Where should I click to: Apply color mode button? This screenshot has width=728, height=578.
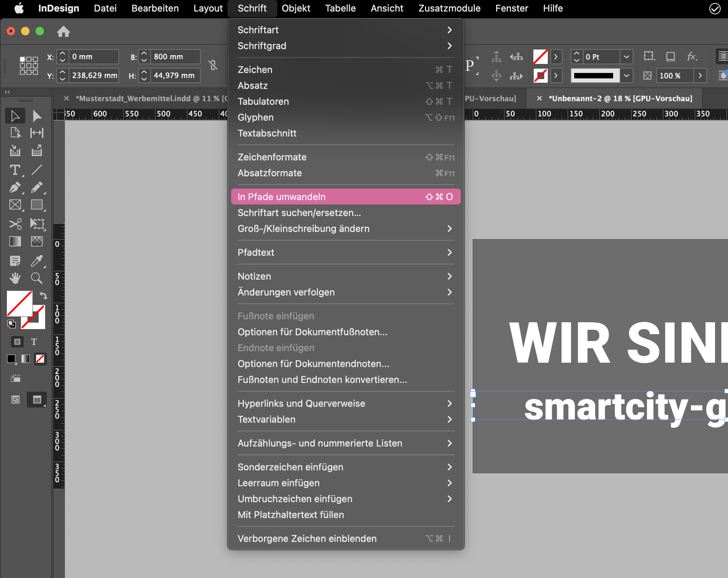11,359
